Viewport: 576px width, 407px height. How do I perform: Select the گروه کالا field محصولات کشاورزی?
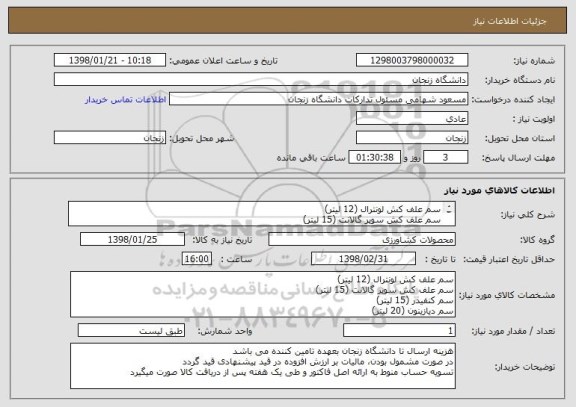[362, 239]
